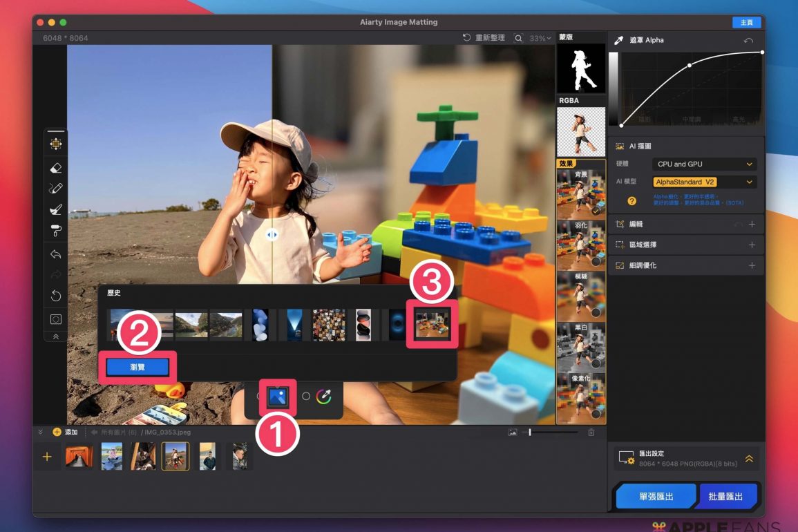The width and height of the screenshot is (798, 532).
Task: Toggle the 羽化 effect circle checkbox
Action: [596, 262]
